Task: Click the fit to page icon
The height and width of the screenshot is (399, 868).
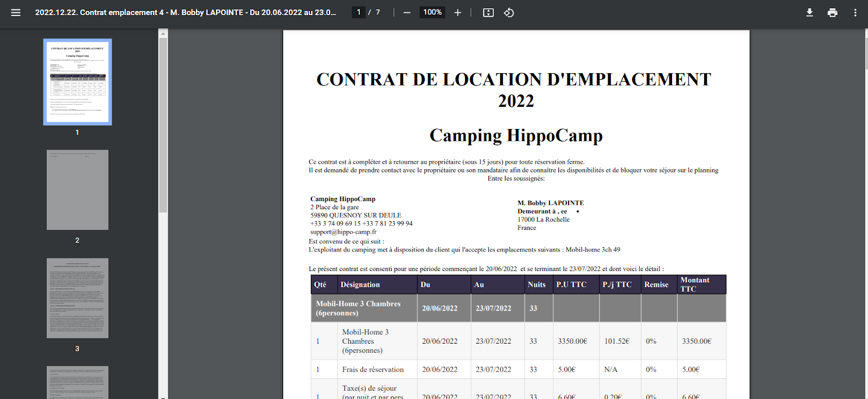Action: coord(488,12)
